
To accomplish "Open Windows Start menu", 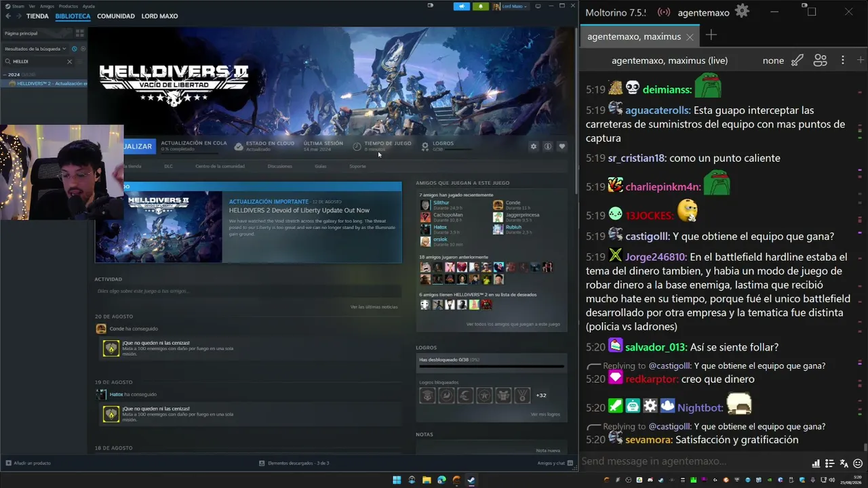I will pyautogui.click(x=397, y=480).
